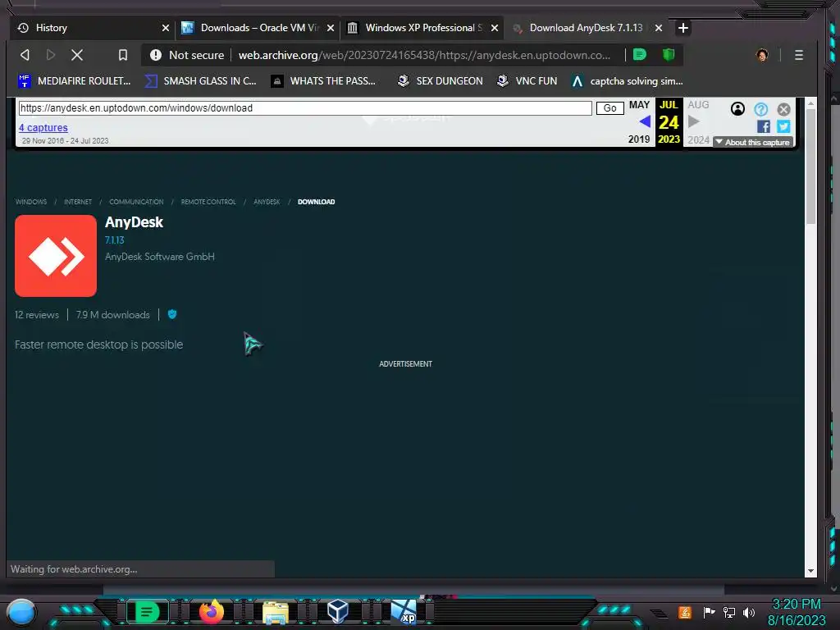This screenshot has width=840, height=630.
Task: Open the Start orb on taskbar
Action: (x=21, y=612)
